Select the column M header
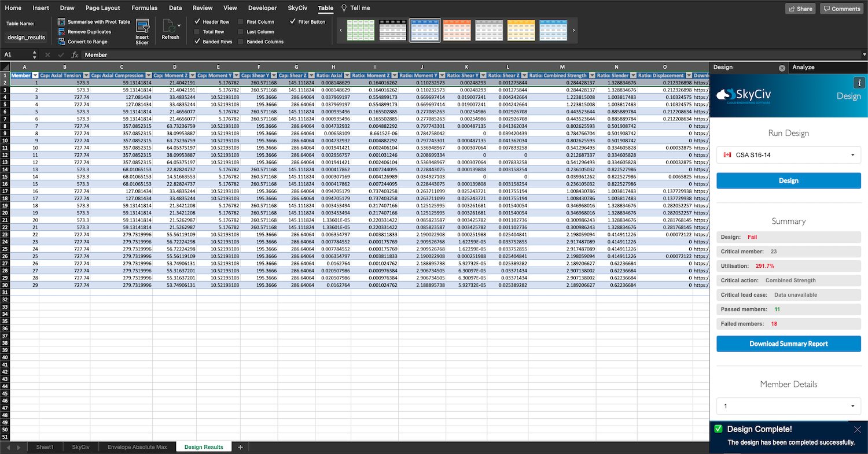The height and width of the screenshot is (454, 868). click(x=562, y=68)
